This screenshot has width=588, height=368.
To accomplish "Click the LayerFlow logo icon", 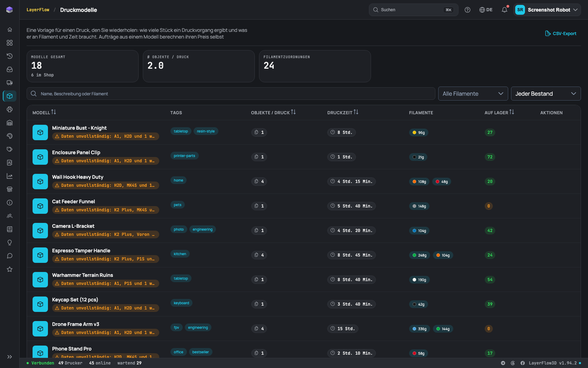I will (9, 10).
